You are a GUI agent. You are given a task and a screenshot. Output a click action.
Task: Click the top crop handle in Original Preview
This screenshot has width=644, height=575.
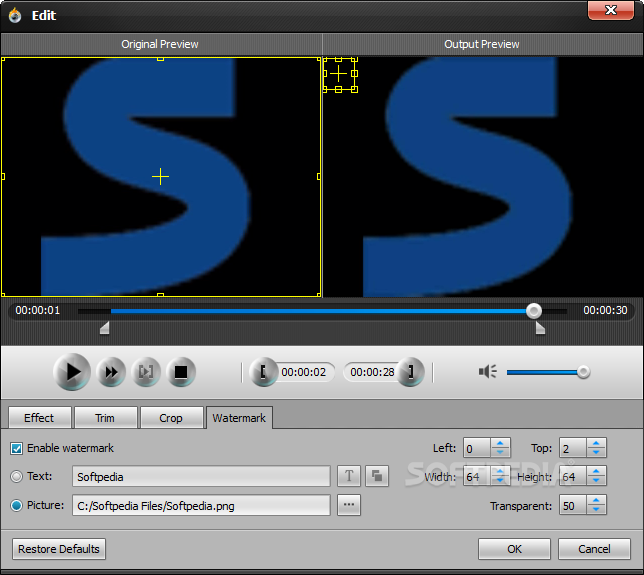(x=161, y=59)
